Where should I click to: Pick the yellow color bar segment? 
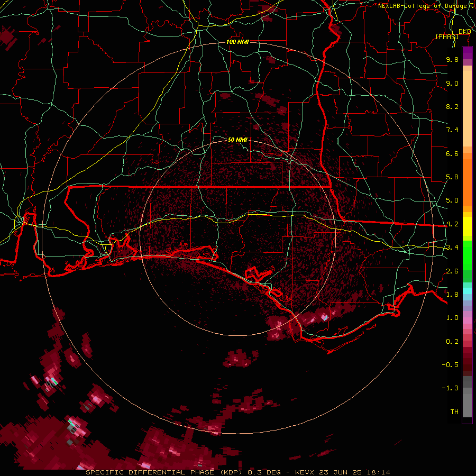tap(467, 226)
